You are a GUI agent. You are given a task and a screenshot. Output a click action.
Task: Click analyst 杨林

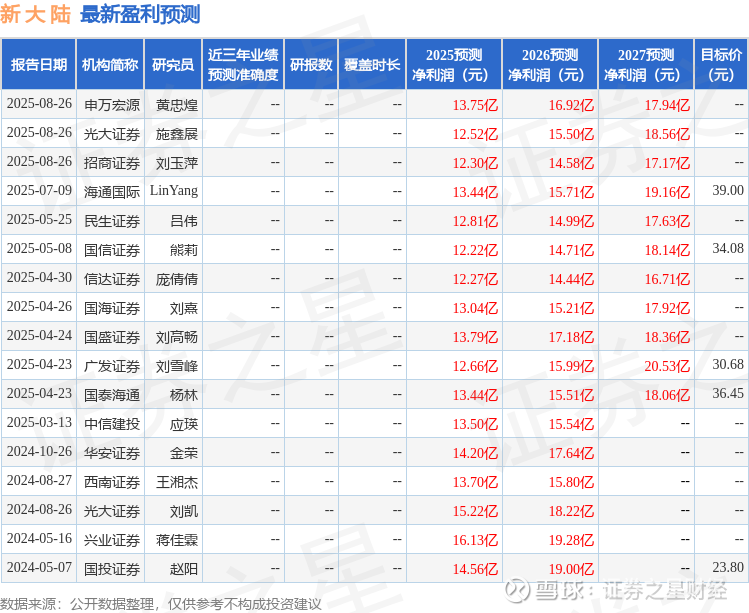coord(184,395)
